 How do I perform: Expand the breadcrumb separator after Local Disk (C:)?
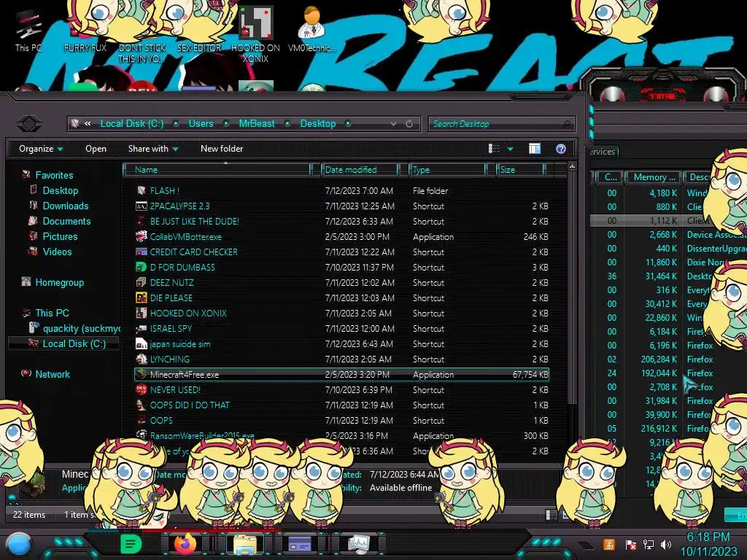[176, 124]
